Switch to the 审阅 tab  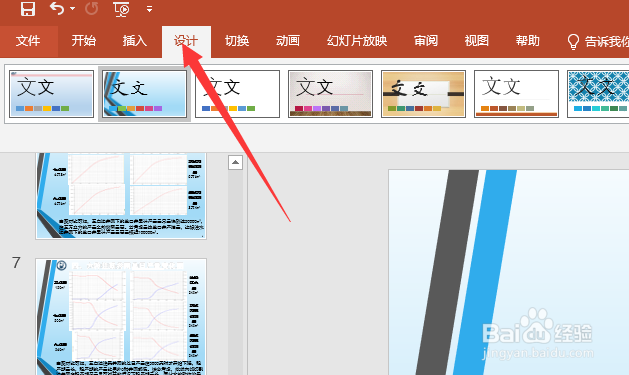click(x=426, y=41)
